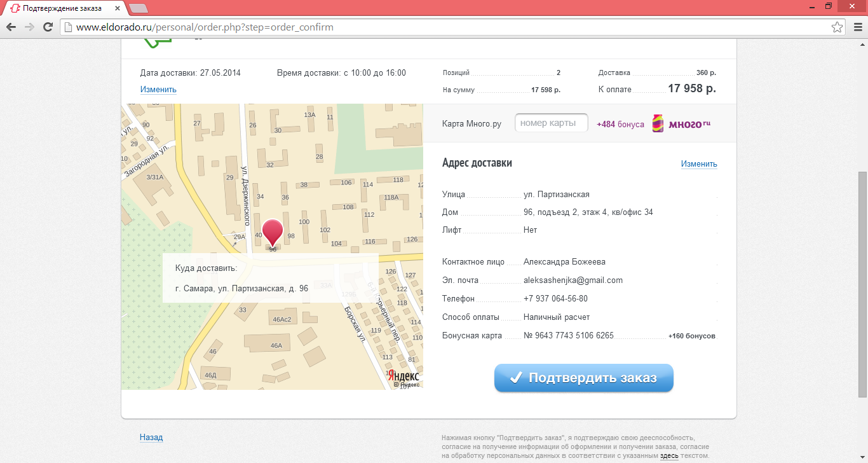Image resolution: width=868 pixels, height=463 pixels.
Task: Focus the номер карты input field
Action: 551,123
